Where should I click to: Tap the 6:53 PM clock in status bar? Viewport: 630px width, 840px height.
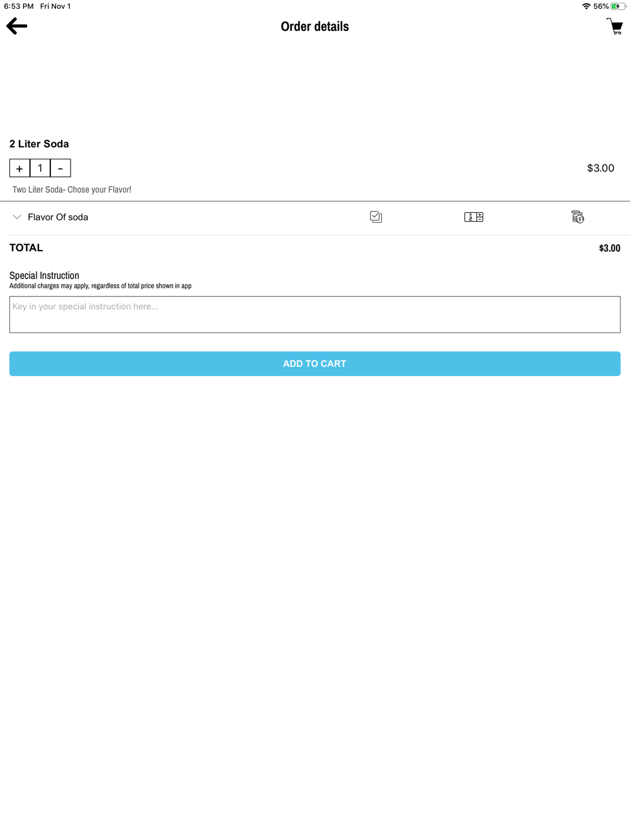19,6
